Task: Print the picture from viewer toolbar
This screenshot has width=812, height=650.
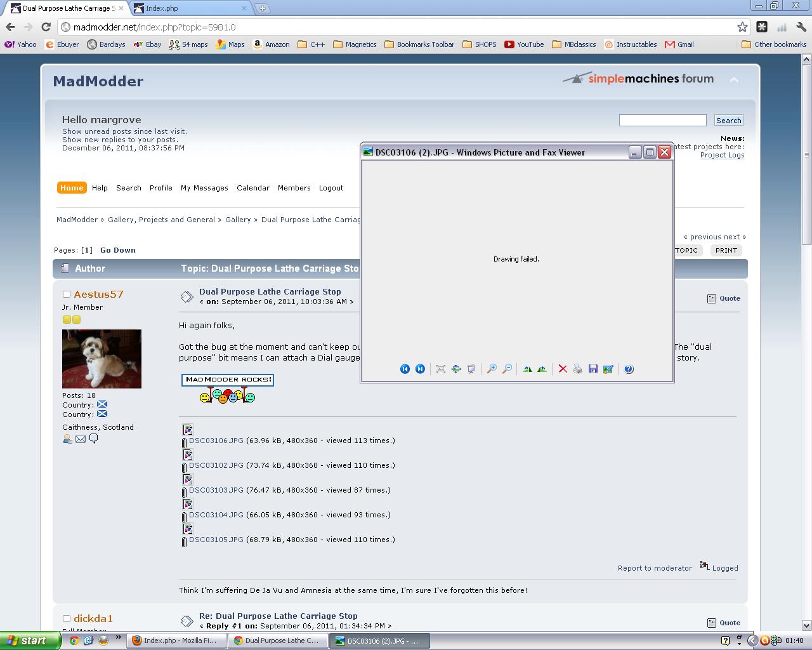Action: click(x=578, y=369)
